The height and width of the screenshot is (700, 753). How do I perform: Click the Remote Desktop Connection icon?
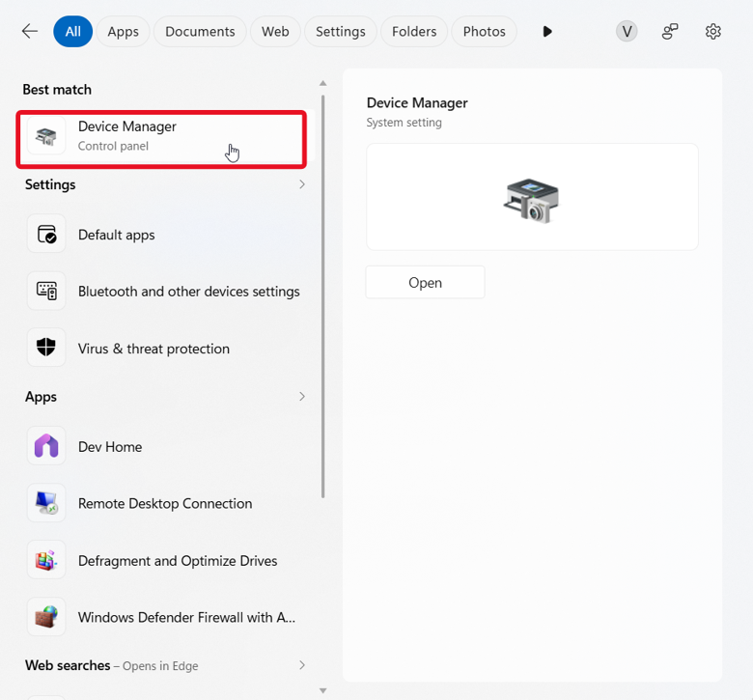click(x=46, y=502)
